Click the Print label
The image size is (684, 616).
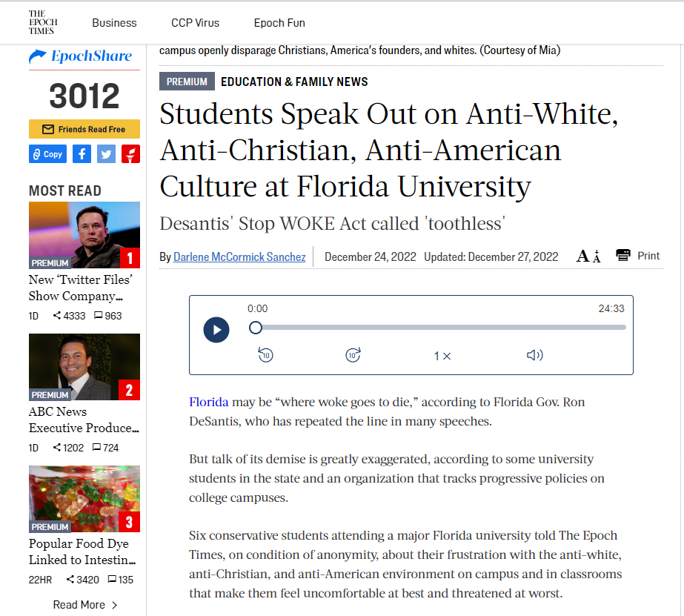point(648,256)
